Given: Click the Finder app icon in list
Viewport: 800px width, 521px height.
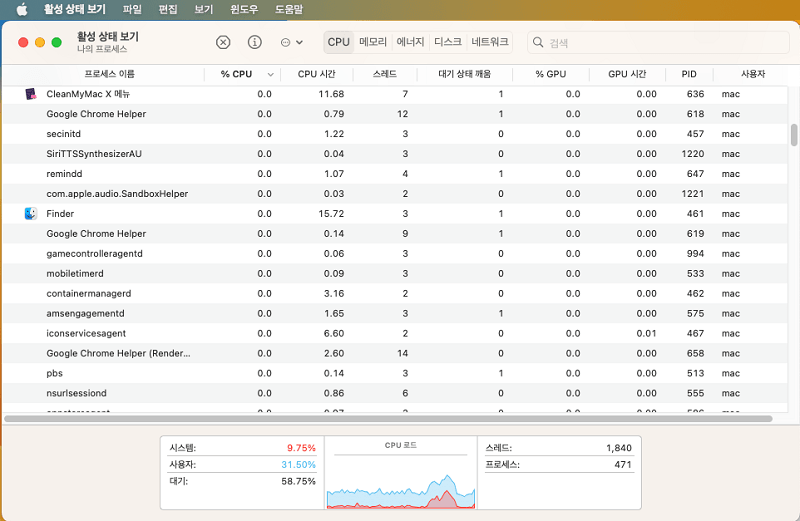Looking at the screenshot, I should (31, 213).
